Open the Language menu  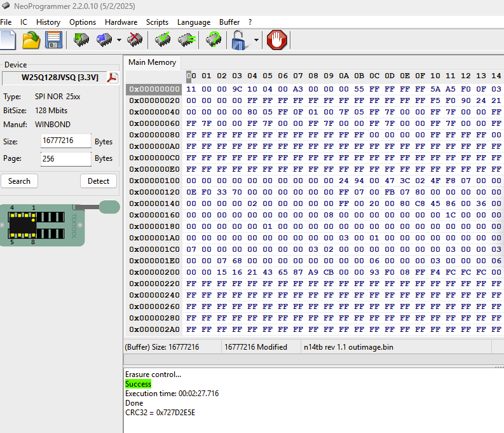click(x=194, y=22)
